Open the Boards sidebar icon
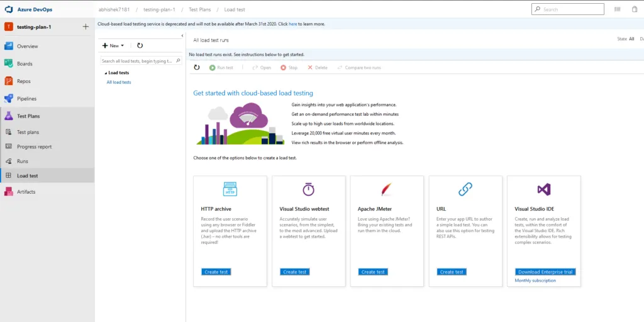The image size is (644, 322). (9, 64)
